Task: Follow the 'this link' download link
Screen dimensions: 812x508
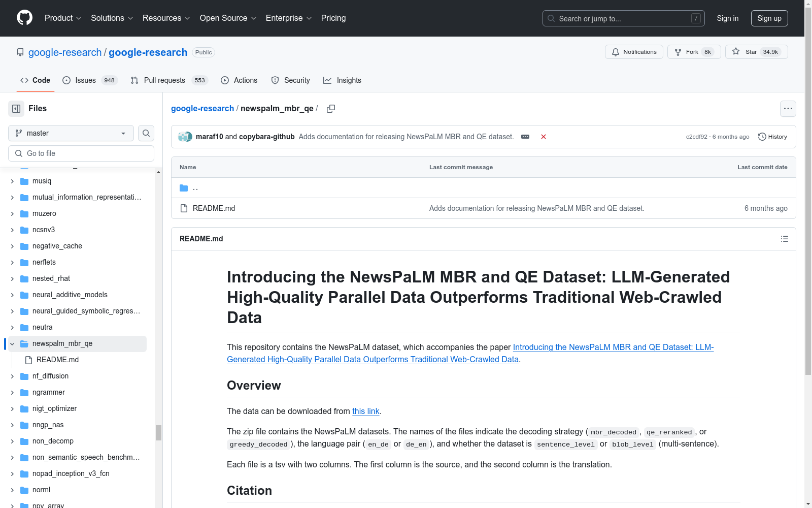Action: tap(366, 411)
